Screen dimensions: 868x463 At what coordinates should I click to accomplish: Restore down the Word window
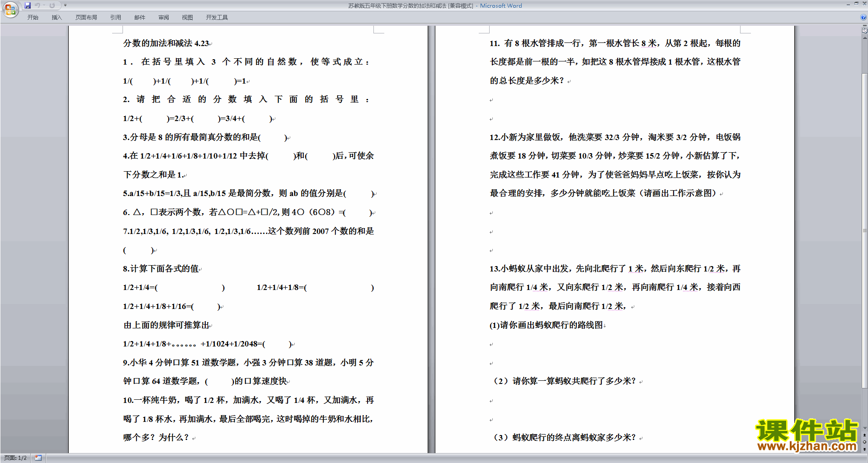[856, 4]
